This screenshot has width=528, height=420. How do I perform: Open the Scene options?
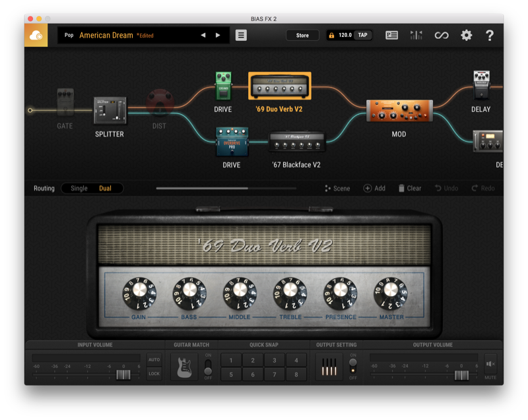337,189
